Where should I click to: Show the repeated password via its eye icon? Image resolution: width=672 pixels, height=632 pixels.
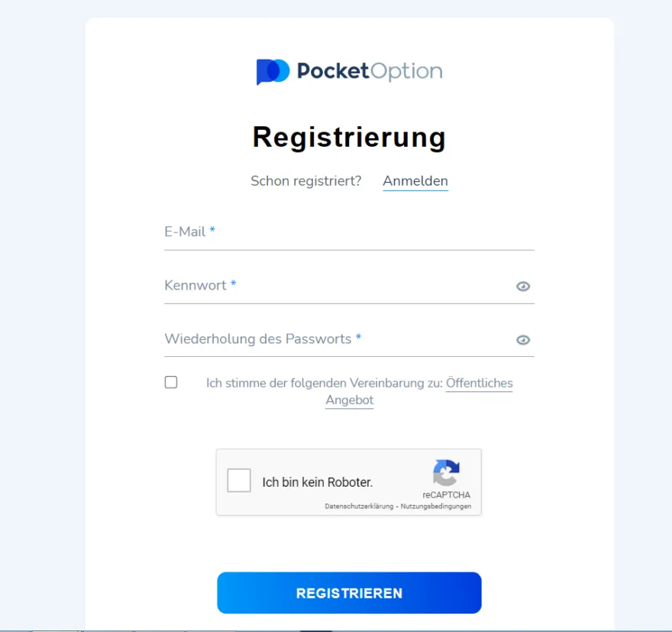point(522,339)
